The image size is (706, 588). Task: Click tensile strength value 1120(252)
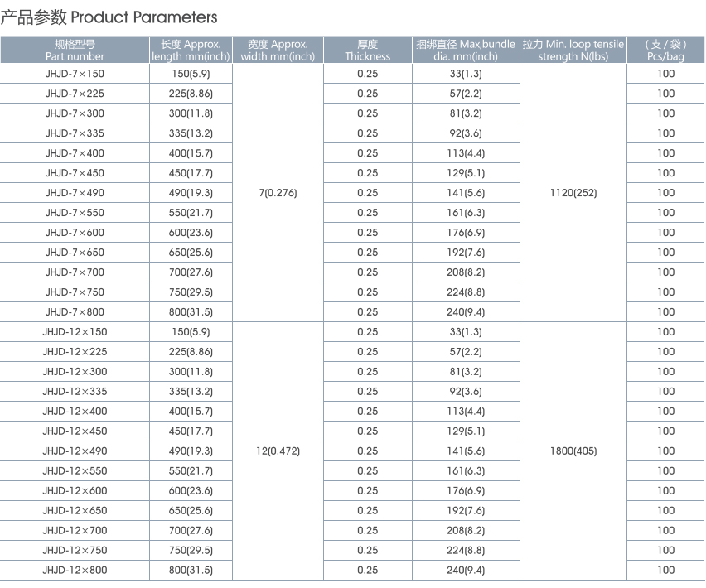pos(573,193)
